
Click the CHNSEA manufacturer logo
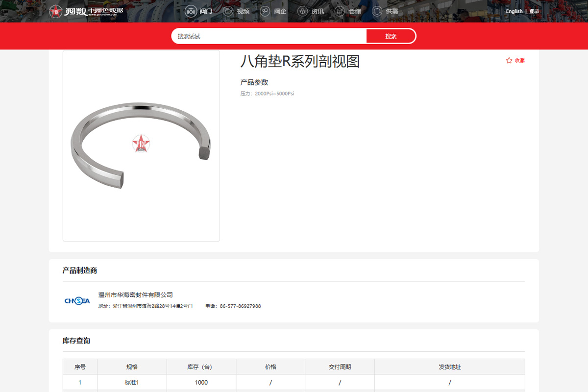[77, 301]
